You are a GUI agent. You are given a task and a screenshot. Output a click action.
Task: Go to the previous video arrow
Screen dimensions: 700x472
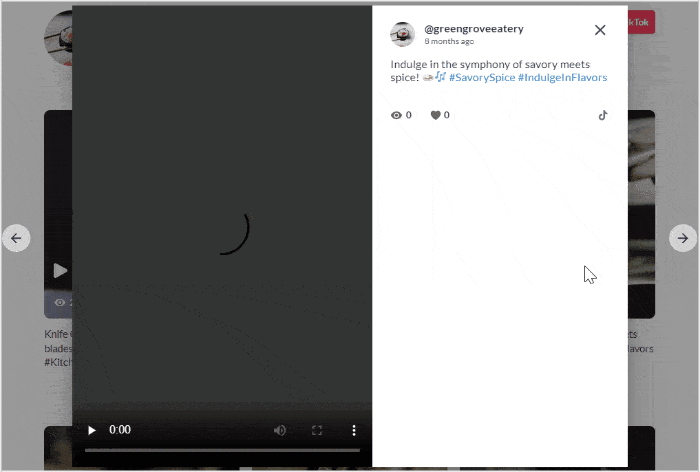[16, 238]
